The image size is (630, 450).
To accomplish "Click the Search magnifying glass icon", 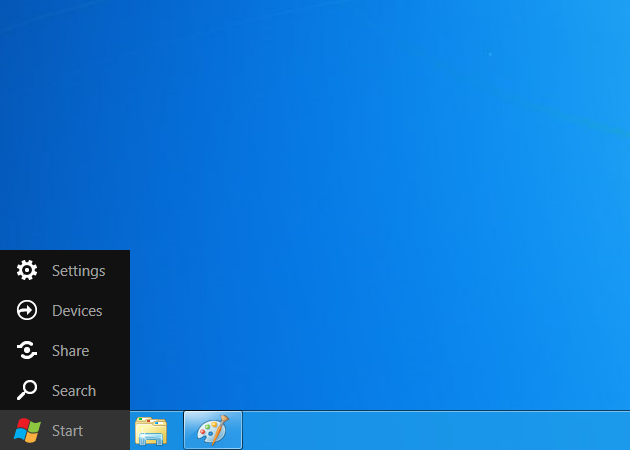I will coord(27,391).
